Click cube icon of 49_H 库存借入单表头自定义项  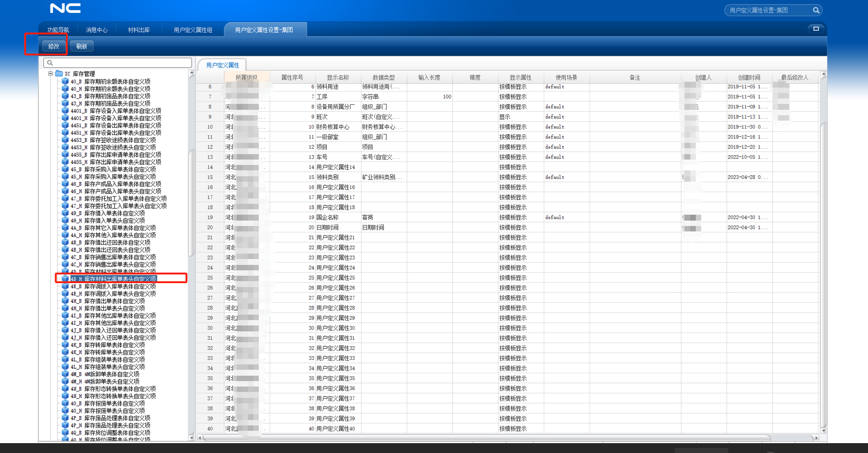tap(65, 221)
